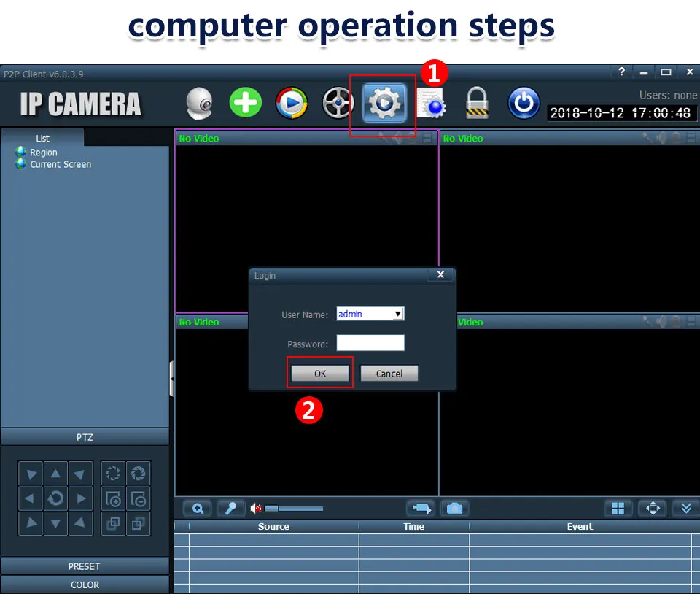
Task: Select the top-right No Video pane
Action: pyautogui.click(x=569, y=221)
